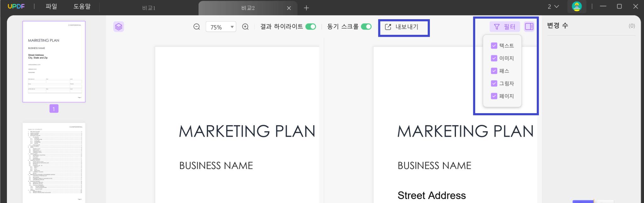Viewport: 644px width, 203px height.
Task: Open the 75% zoom level dropdown
Action: point(221,27)
